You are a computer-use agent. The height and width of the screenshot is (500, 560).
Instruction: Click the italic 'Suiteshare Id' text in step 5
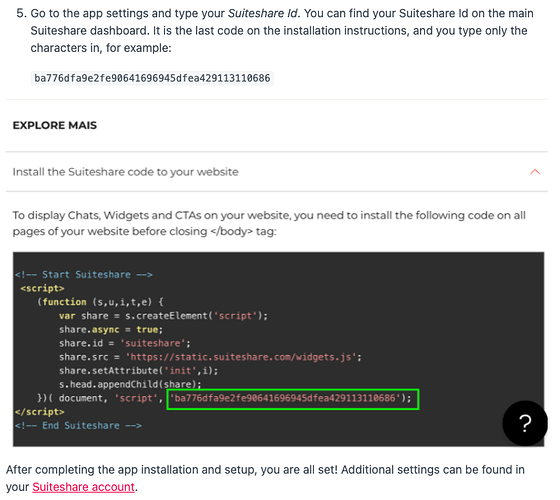pos(262,13)
